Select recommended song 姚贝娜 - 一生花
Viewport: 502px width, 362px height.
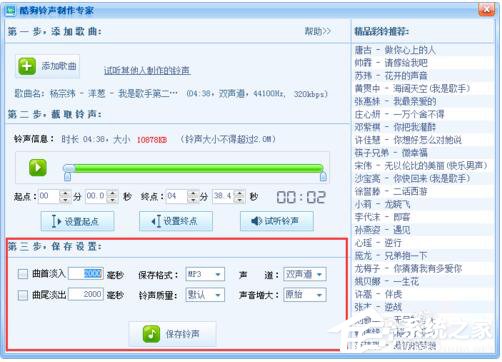386,281
